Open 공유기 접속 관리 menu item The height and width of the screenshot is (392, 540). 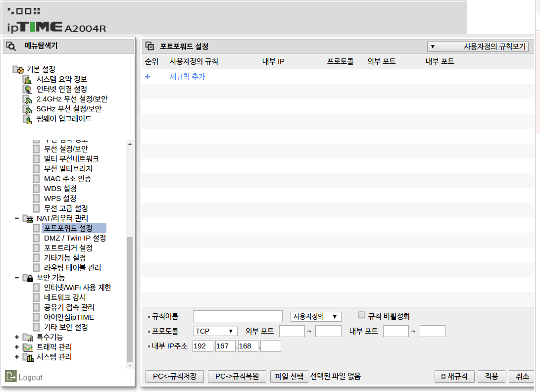(x=69, y=307)
